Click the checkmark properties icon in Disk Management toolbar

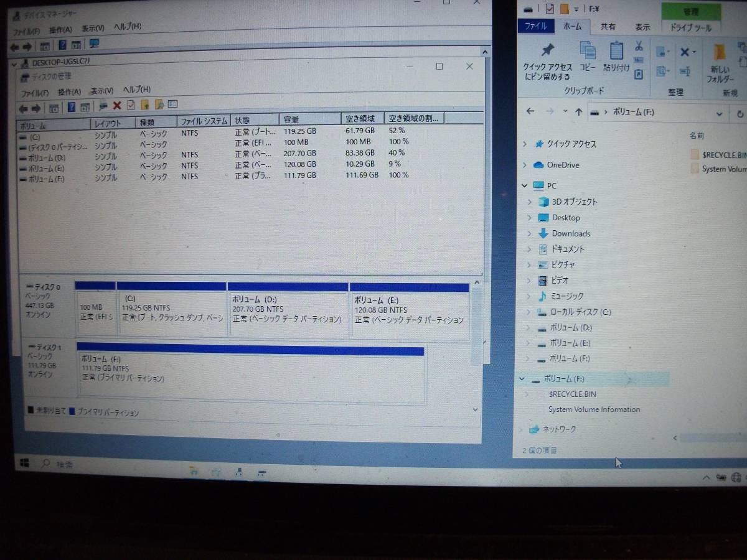click(131, 105)
